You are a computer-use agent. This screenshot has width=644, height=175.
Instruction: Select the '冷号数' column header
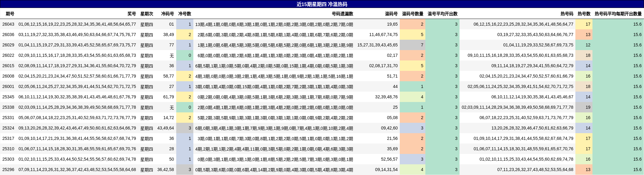pyautogui.click(x=184, y=14)
